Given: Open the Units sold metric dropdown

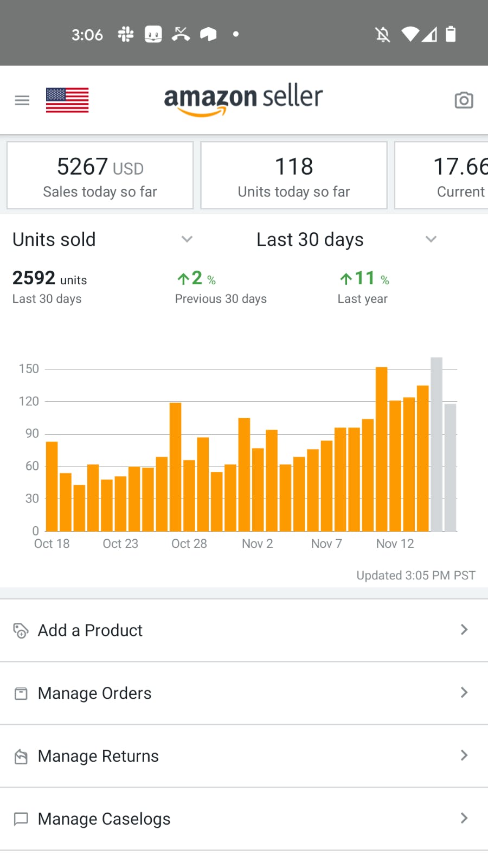Looking at the screenshot, I should point(187,239).
